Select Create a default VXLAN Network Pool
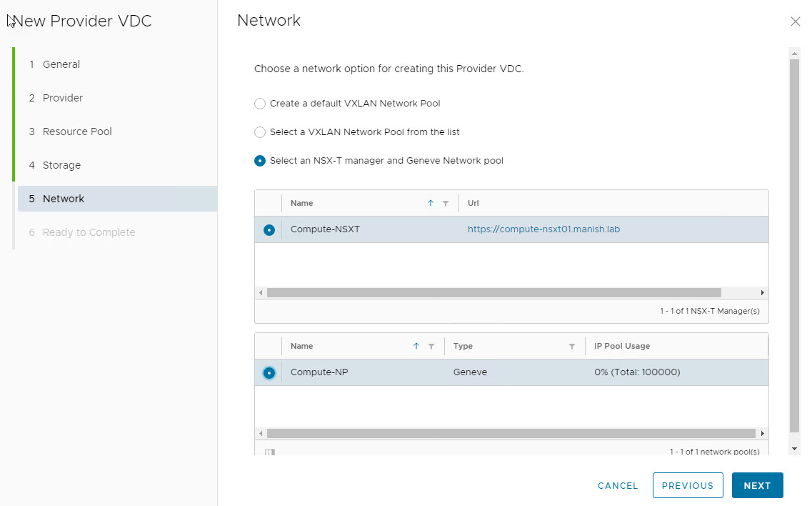Screen dimensions: 812x506 point(260,104)
